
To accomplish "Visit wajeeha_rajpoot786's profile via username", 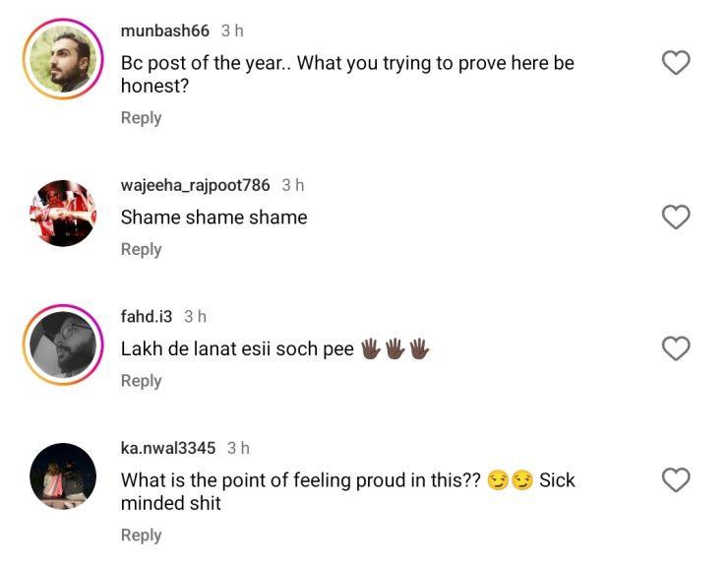I will pyautogui.click(x=195, y=185).
